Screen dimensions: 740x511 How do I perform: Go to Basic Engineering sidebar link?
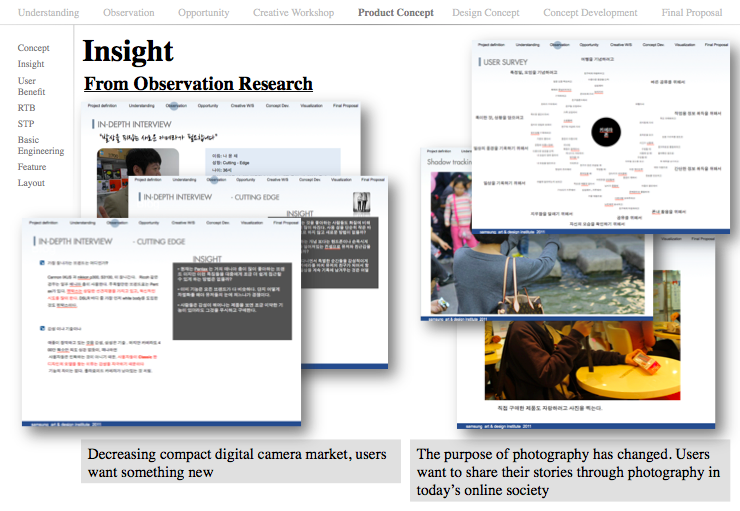click(41, 145)
